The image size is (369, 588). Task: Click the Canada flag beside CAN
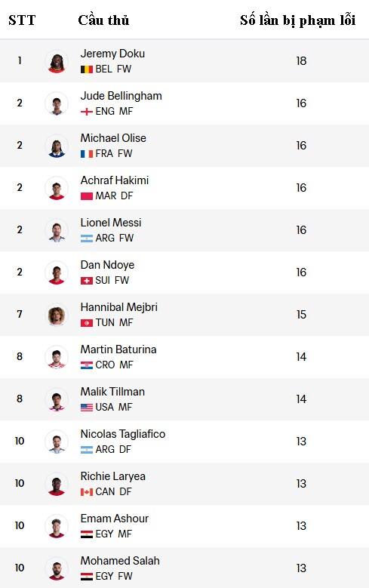[87, 492]
